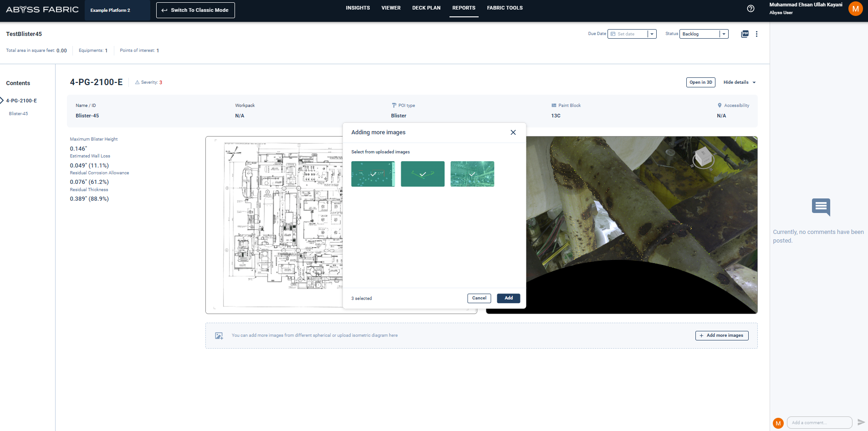Click the help question mark icon
The height and width of the screenshot is (431, 868).
[751, 9]
